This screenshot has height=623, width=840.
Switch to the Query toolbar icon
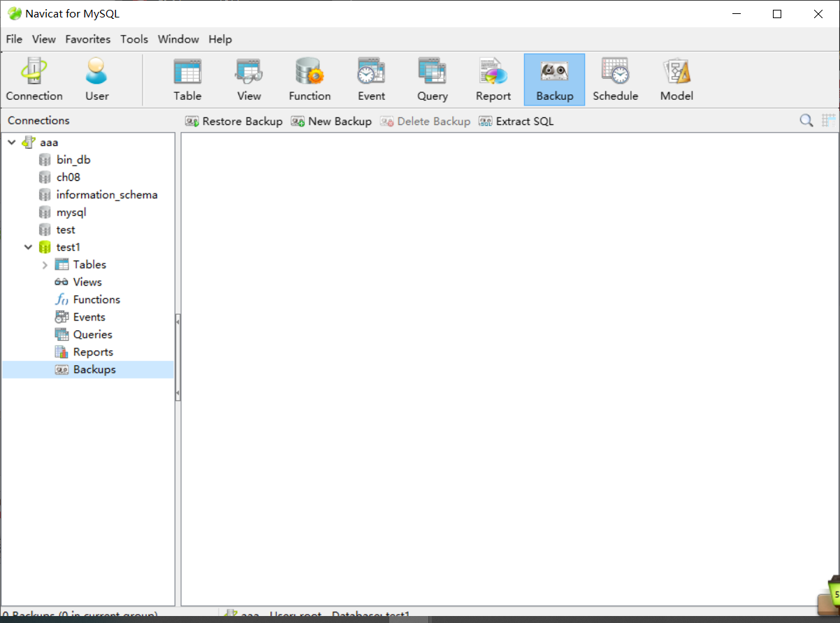tap(433, 80)
